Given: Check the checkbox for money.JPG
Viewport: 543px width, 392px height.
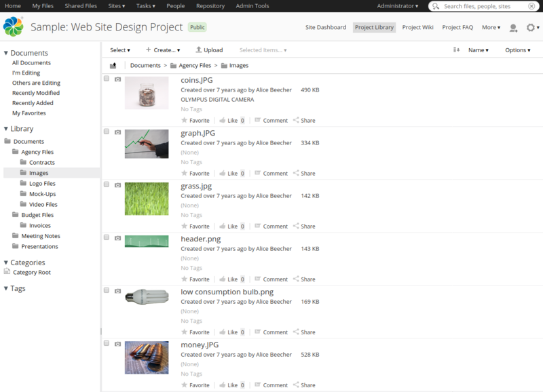Looking at the screenshot, I should click(x=105, y=342).
